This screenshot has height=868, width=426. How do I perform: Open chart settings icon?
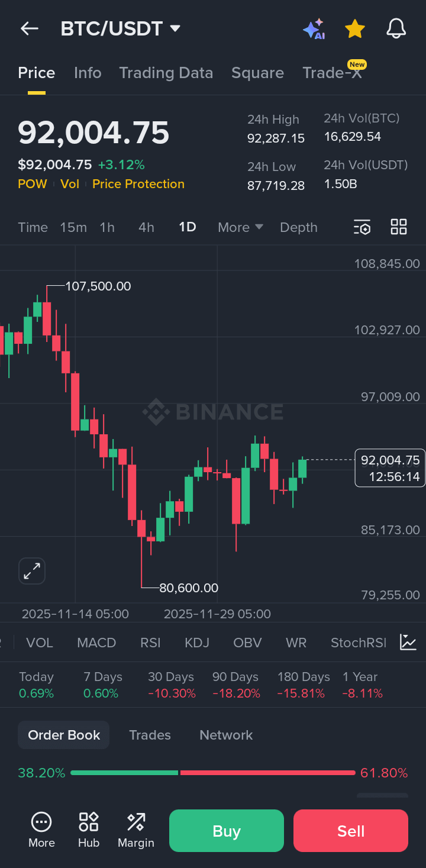coord(362,227)
